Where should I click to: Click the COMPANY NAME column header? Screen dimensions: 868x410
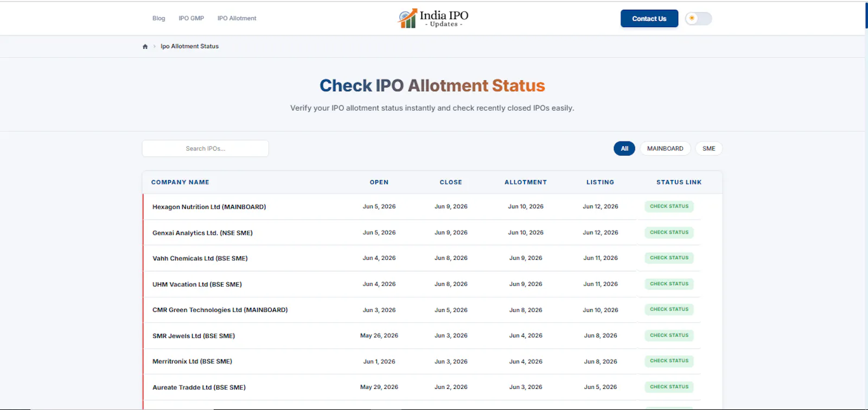click(x=180, y=182)
